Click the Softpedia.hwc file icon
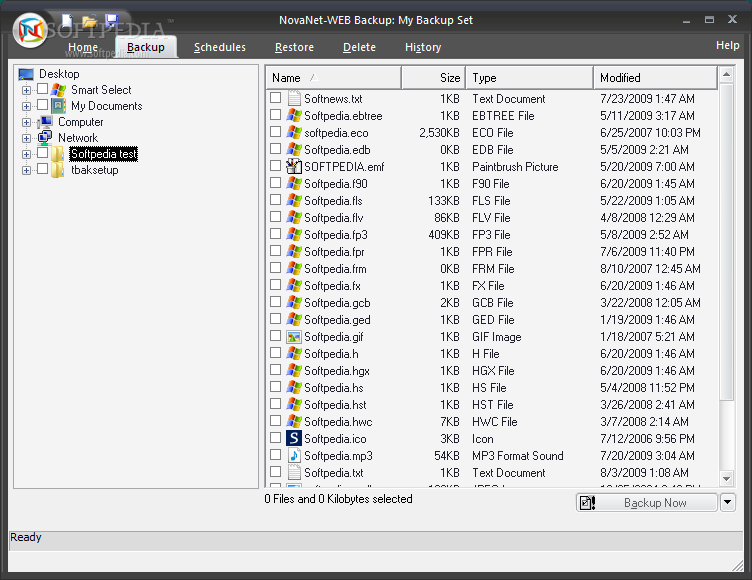This screenshot has width=752, height=580. pos(294,422)
